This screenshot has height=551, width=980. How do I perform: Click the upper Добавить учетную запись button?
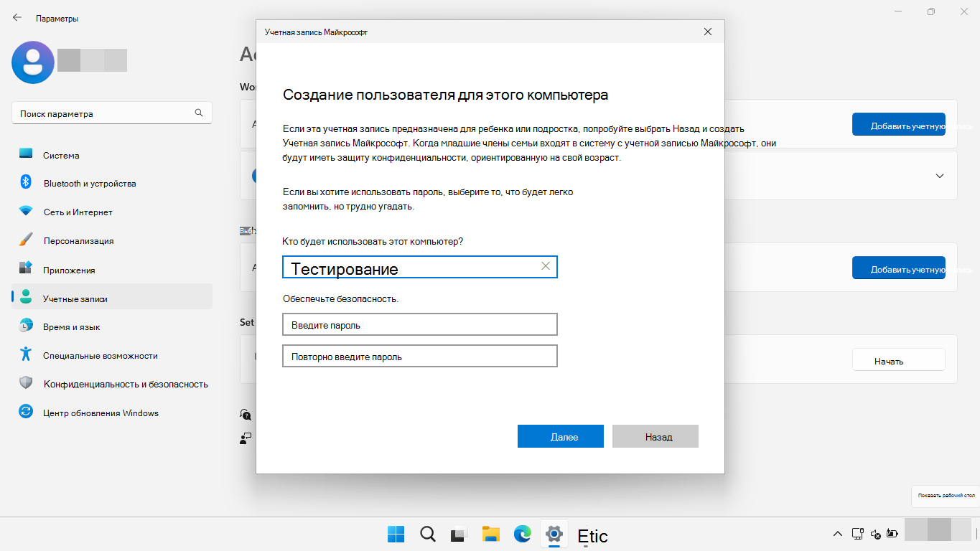coord(899,125)
